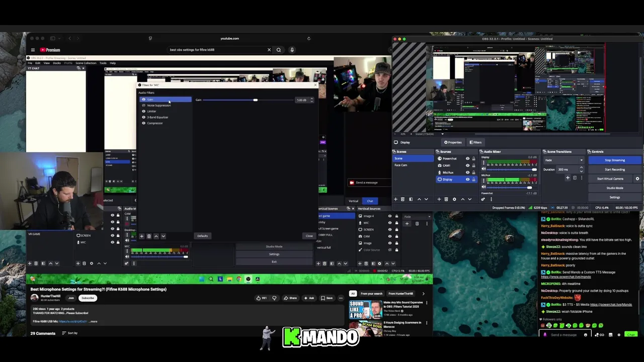Image resolution: width=644 pixels, height=362 pixels.
Task: Click Start Virtual Camera button
Action: (610, 178)
